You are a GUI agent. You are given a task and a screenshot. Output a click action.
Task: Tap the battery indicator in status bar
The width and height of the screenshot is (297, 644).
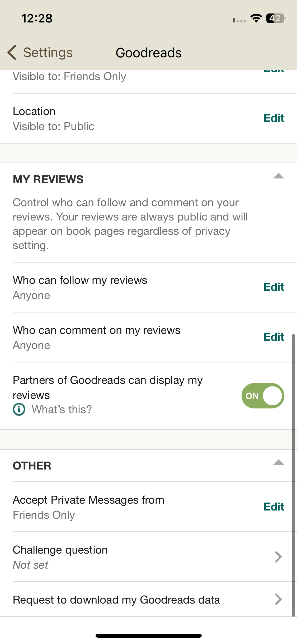[x=276, y=18]
